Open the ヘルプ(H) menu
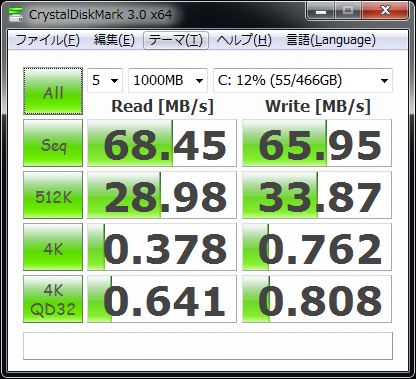Viewport: 416px width, 379px height. click(244, 40)
